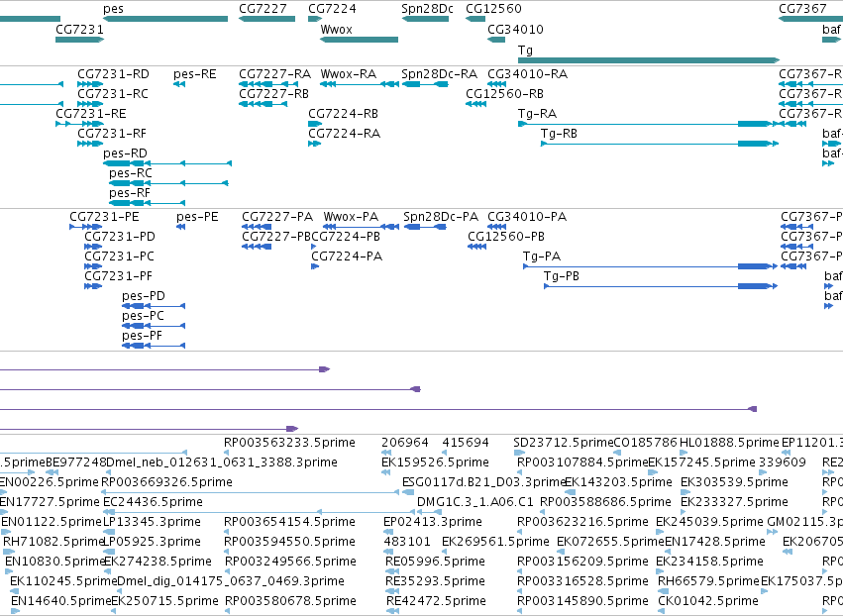843x616 pixels.
Task: Select transcript CG7227-RB
Action: [x=274, y=94]
